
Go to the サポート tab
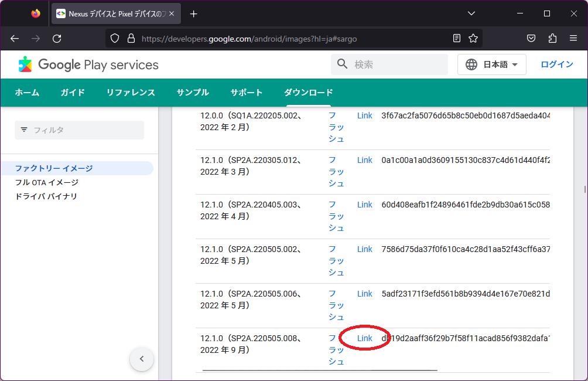247,93
